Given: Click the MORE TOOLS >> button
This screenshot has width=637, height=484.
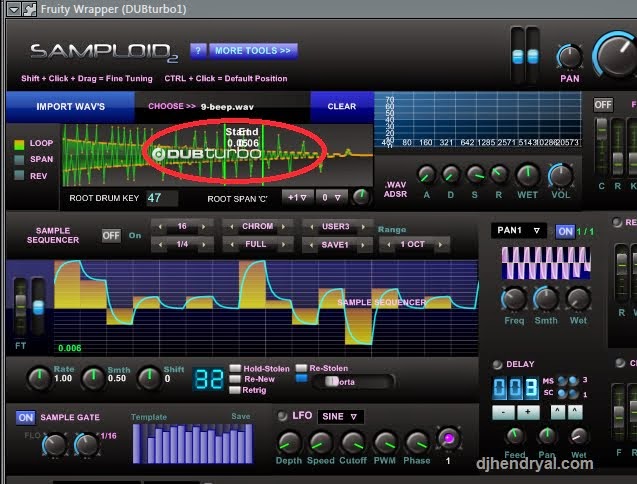Looking at the screenshot, I should click(253, 51).
